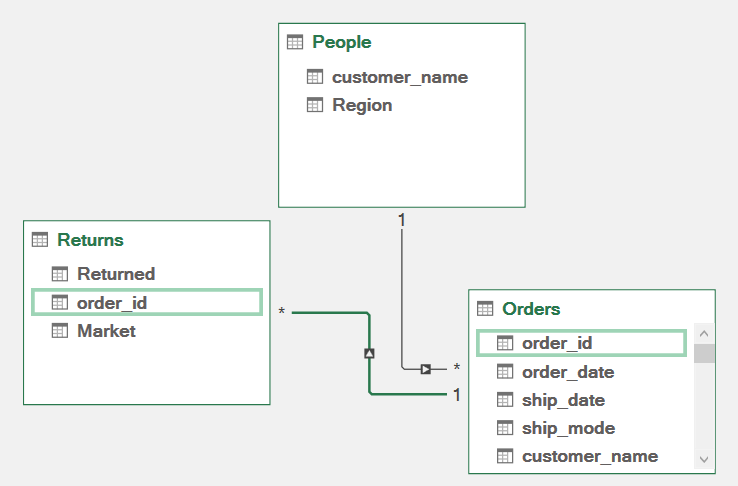Select the ship_date field in the Orders table
This screenshot has width=738, height=486.
tap(563, 400)
